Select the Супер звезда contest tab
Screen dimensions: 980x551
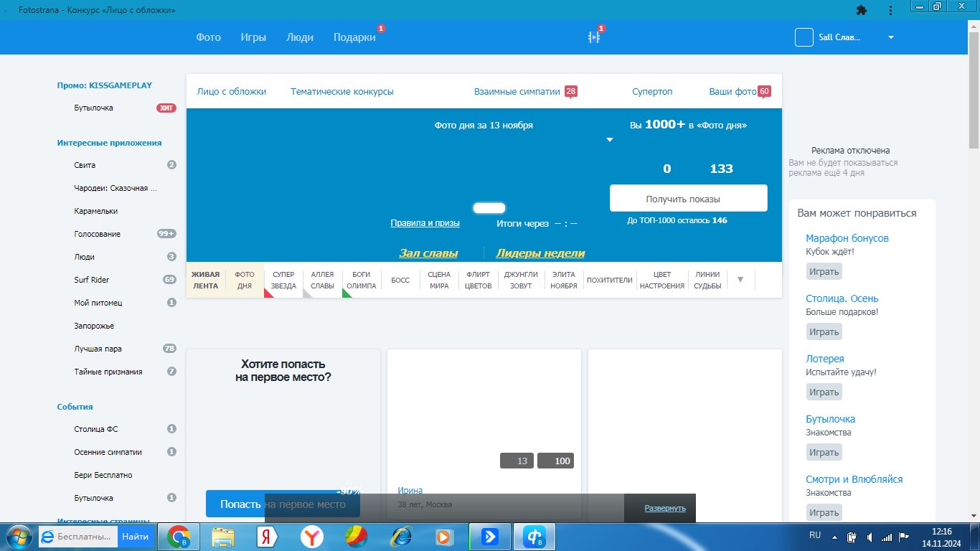pos(283,280)
